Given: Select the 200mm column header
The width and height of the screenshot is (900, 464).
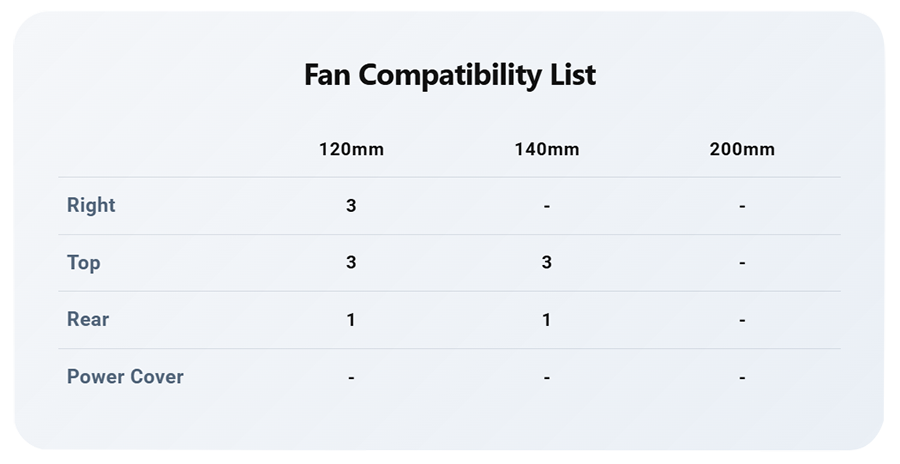Looking at the screenshot, I should pyautogui.click(x=742, y=149).
